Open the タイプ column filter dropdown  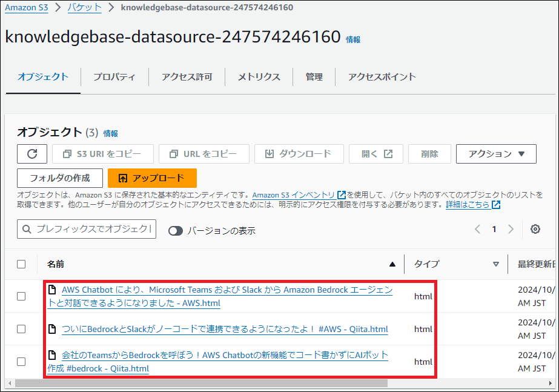pos(496,264)
